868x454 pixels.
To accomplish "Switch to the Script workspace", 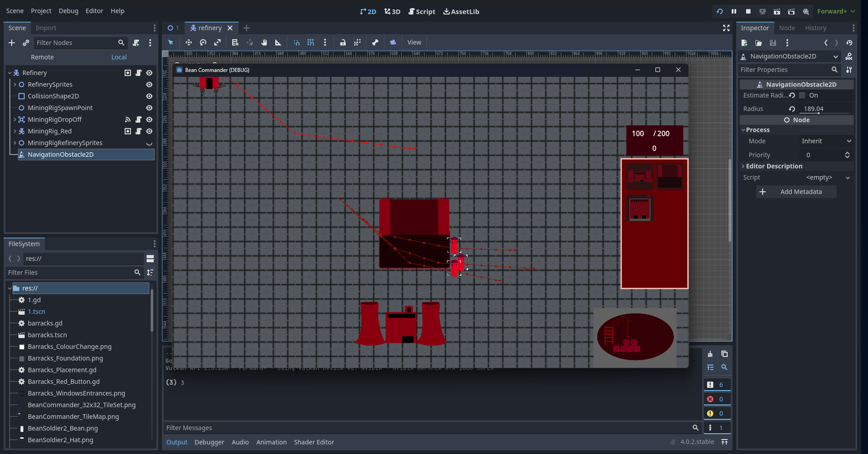I will tap(422, 11).
